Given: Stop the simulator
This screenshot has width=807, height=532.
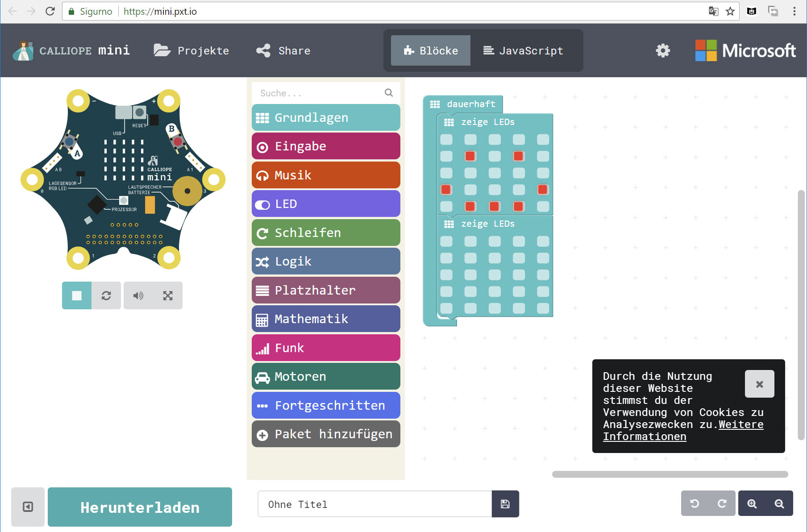Looking at the screenshot, I should click(77, 295).
